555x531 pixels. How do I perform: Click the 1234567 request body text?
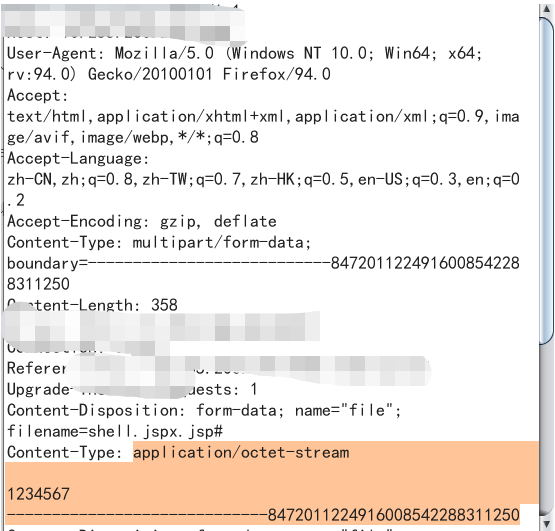pyautogui.click(x=38, y=495)
